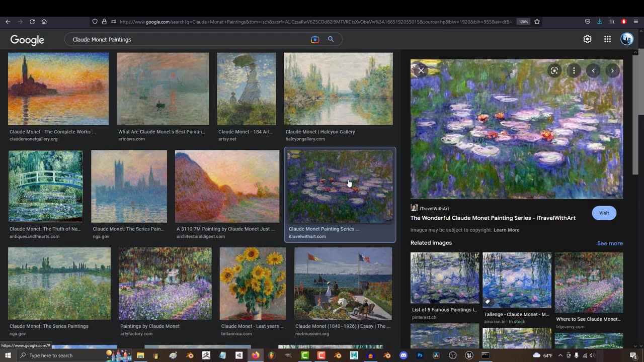Click the Lens search icon on preview image
Viewport: 644px width, 362px height.
(x=554, y=70)
